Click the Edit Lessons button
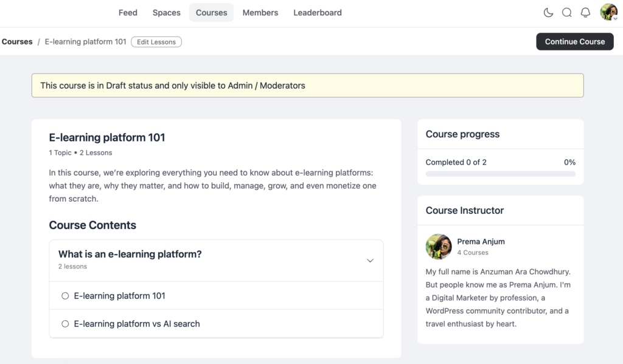The height and width of the screenshot is (364, 623). click(156, 41)
